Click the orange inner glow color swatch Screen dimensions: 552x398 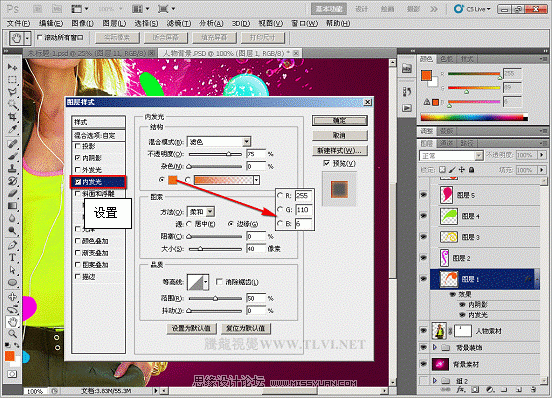pyautogui.click(x=172, y=180)
